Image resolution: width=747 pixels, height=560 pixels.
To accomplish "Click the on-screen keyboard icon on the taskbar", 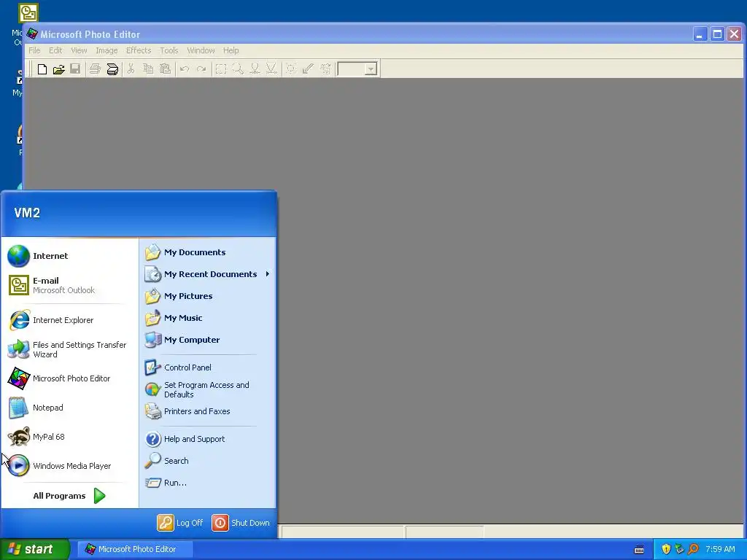I will click(639, 550).
